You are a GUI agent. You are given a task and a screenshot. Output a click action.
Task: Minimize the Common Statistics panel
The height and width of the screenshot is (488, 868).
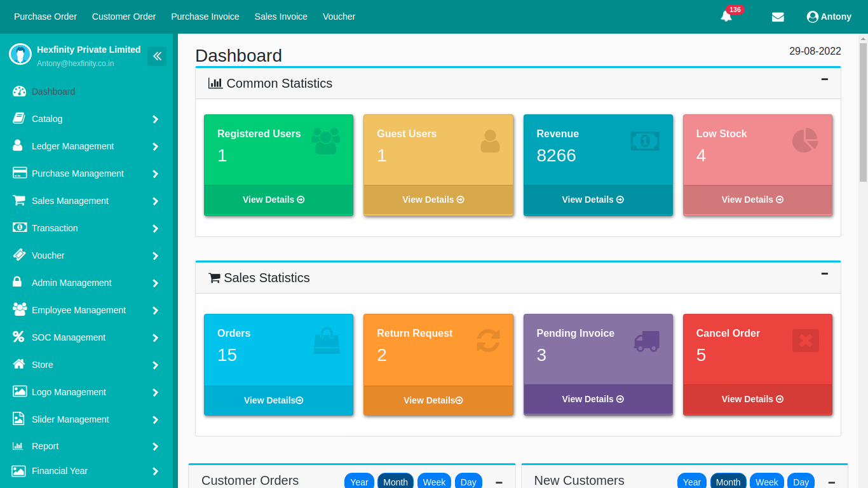coord(824,79)
